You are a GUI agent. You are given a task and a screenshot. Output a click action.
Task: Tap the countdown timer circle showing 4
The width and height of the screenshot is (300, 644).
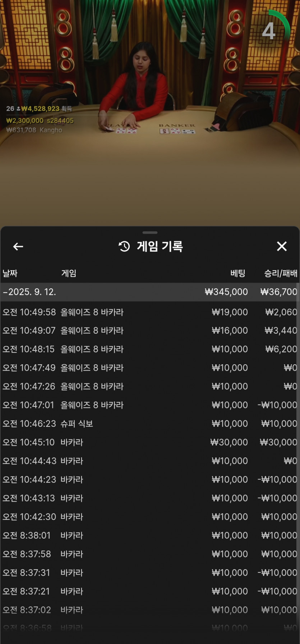click(x=274, y=31)
